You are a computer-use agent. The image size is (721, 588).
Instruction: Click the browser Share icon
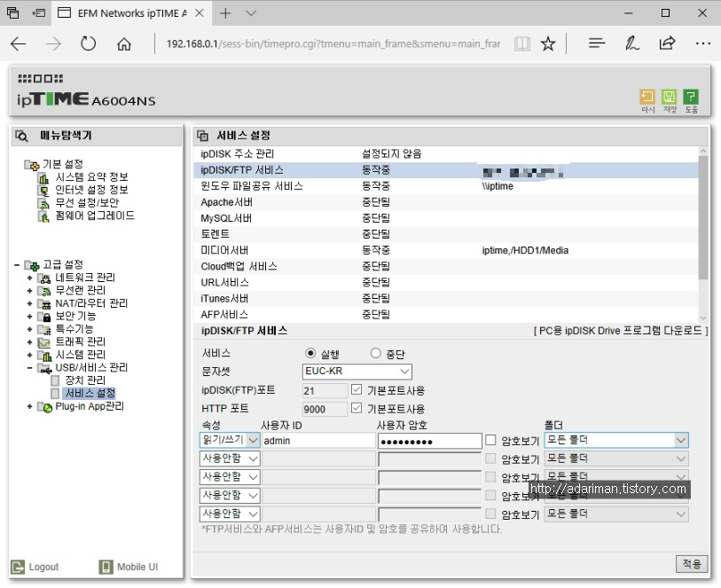[x=667, y=43]
